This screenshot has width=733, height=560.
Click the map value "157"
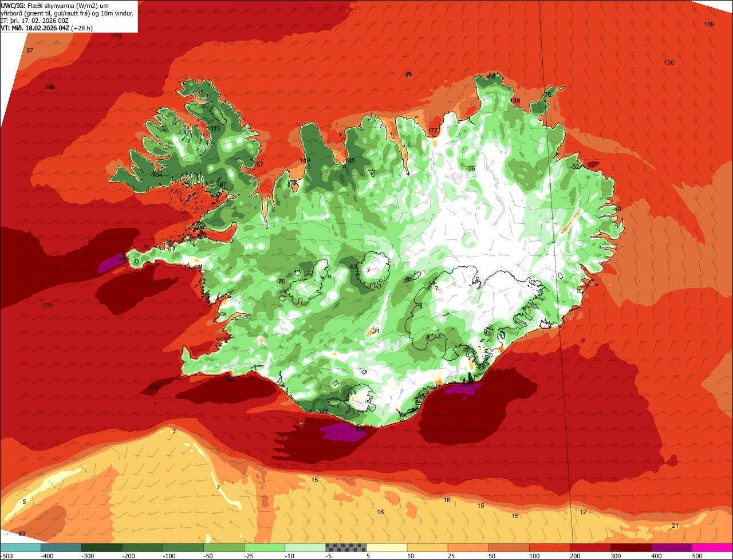point(259,164)
